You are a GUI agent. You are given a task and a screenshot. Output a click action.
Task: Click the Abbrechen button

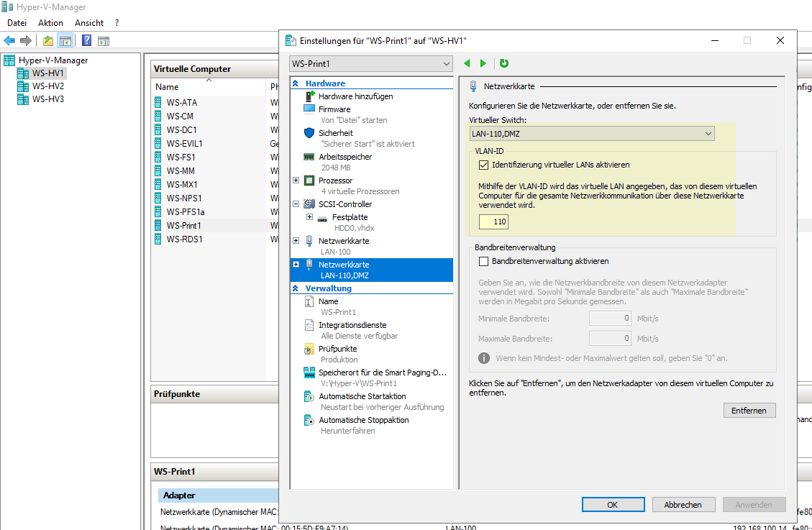point(683,505)
